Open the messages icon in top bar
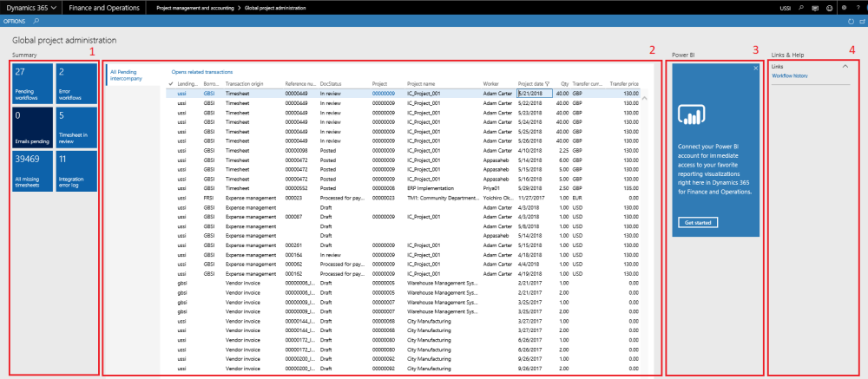Viewport: 868px width, 379px height. [815, 9]
